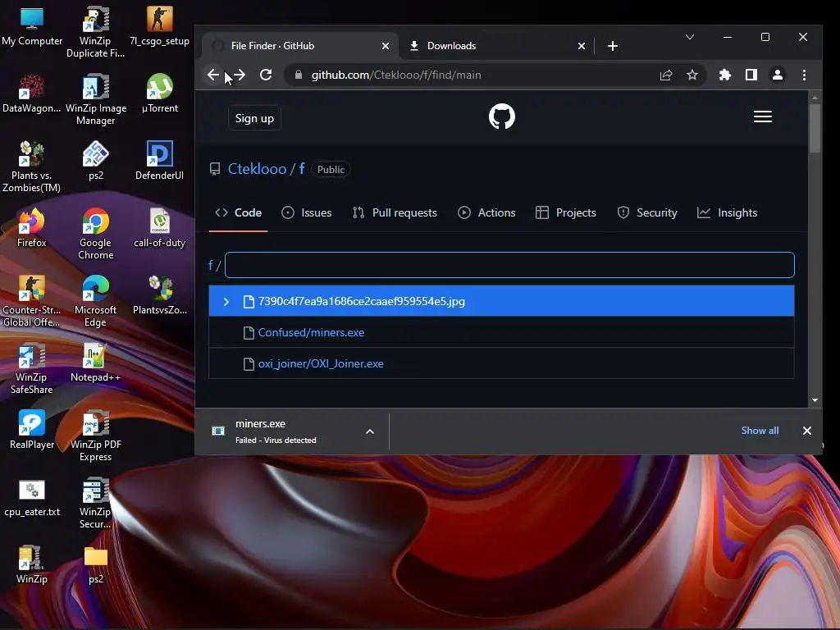This screenshot has width=840, height=630.
Task: Select Plants vs. Zombies desktop icon
Action: [32, 167]
